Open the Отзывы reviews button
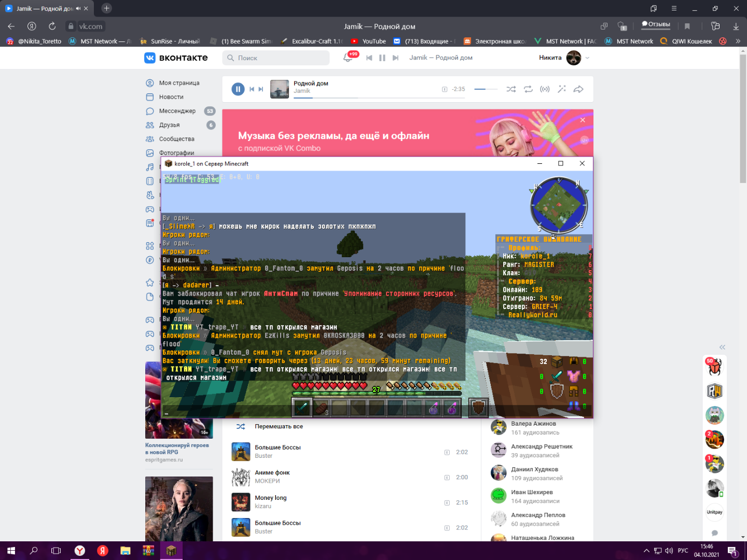747x560 pixels. tap(656, 24)
